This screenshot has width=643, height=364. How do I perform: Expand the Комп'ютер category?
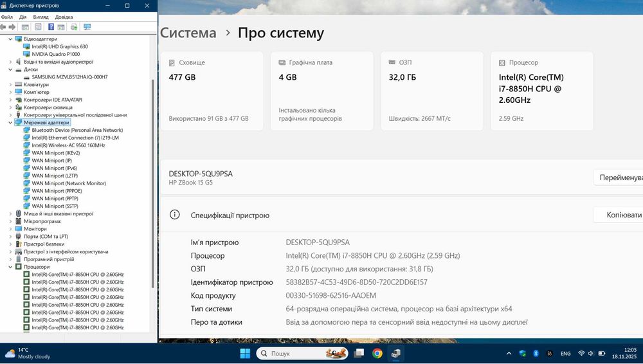tap(11, 93)
